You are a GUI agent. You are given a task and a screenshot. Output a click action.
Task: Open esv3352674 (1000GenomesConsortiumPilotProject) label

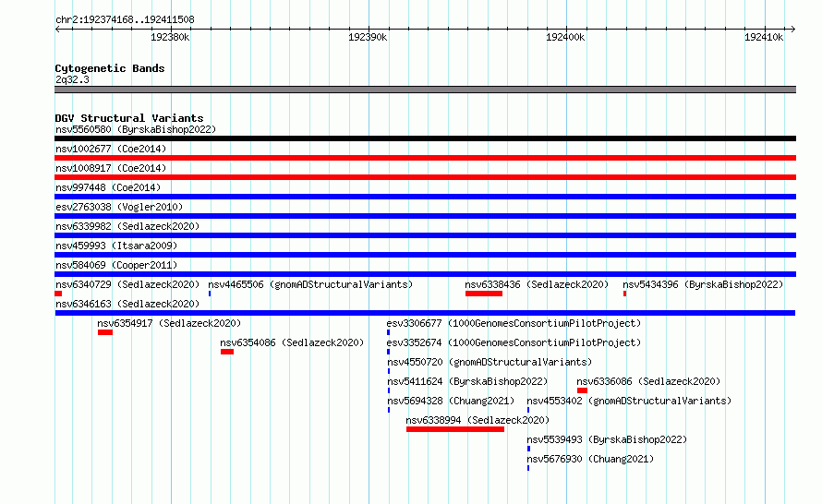click(514, 342)
